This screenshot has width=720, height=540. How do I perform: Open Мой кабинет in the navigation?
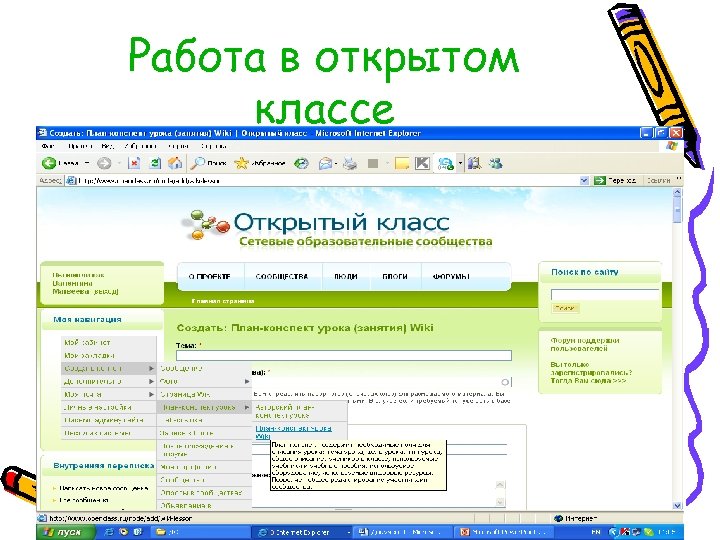pyautogui.click(x=87, y=343)
